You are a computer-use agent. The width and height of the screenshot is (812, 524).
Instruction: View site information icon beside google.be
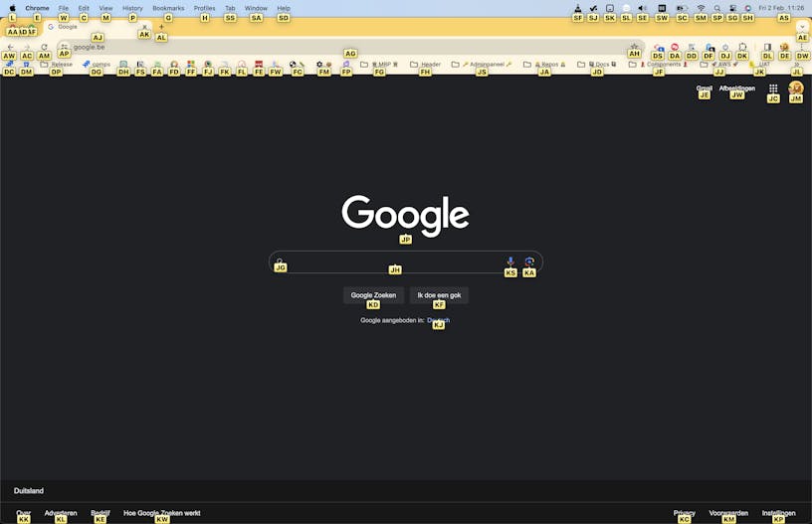(x=65, y=47)
